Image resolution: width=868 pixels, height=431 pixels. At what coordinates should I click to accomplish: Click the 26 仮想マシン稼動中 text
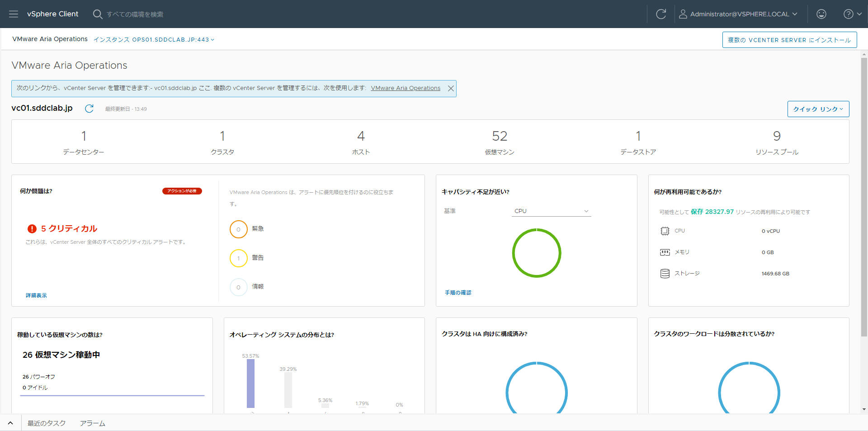tap(61, 355)
